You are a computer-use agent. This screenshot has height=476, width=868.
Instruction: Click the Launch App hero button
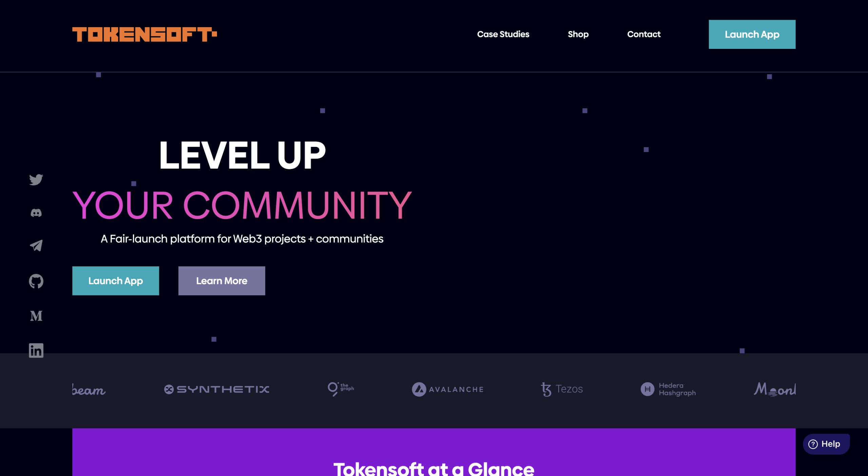tap(115, 281)
